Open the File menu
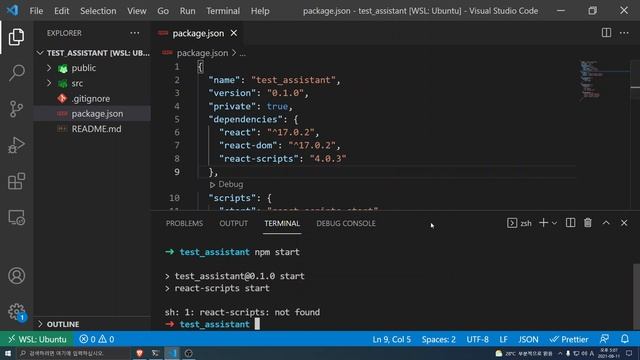Image resolution: width=640 pixels, height=360 pixels. [x=36, y=11]
